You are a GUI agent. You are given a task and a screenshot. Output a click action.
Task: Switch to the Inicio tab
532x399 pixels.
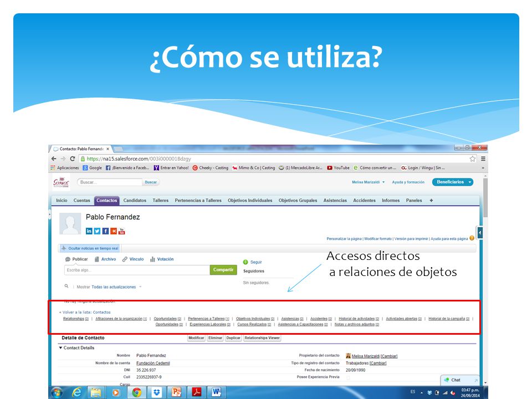62,201
